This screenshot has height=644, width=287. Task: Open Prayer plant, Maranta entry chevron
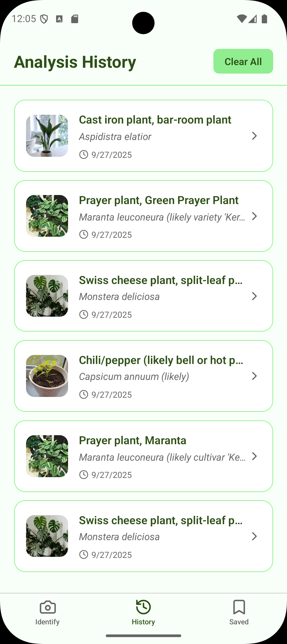(x=254, y=456)
